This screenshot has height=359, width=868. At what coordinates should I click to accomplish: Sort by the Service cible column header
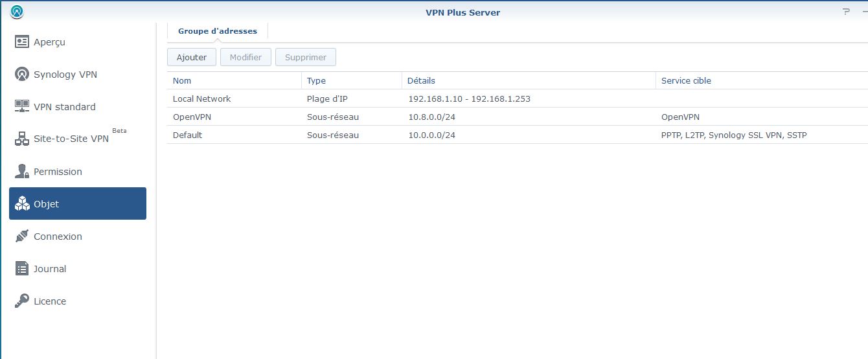762,80
